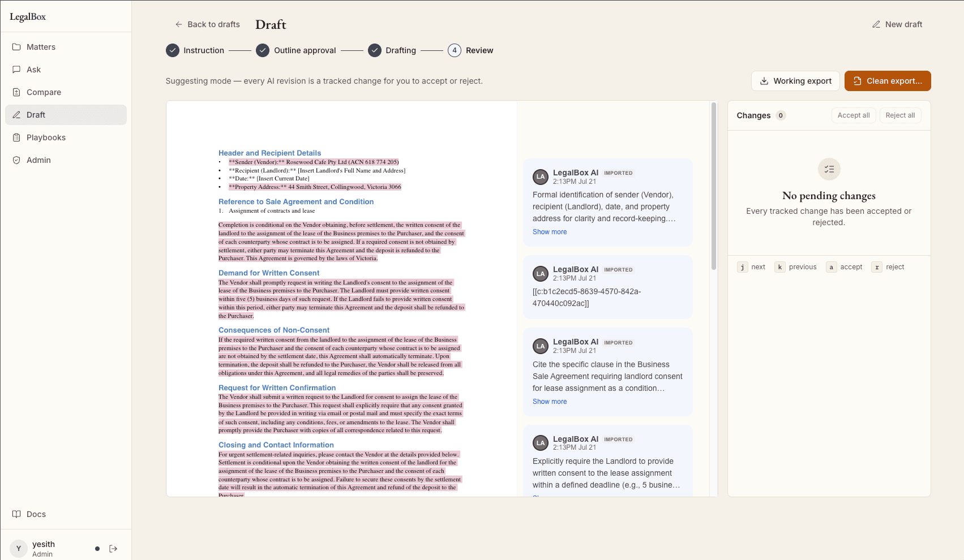Image resolution: width=964 pixels, height=560 pixels.
Task: Open the Docs link
Action: pyautogui.click(x=66, y=514)
